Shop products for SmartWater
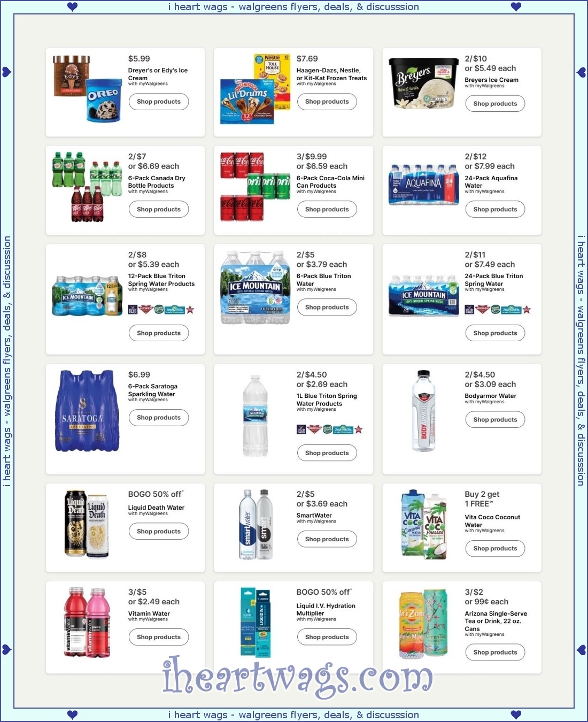 tap(327, 539)
